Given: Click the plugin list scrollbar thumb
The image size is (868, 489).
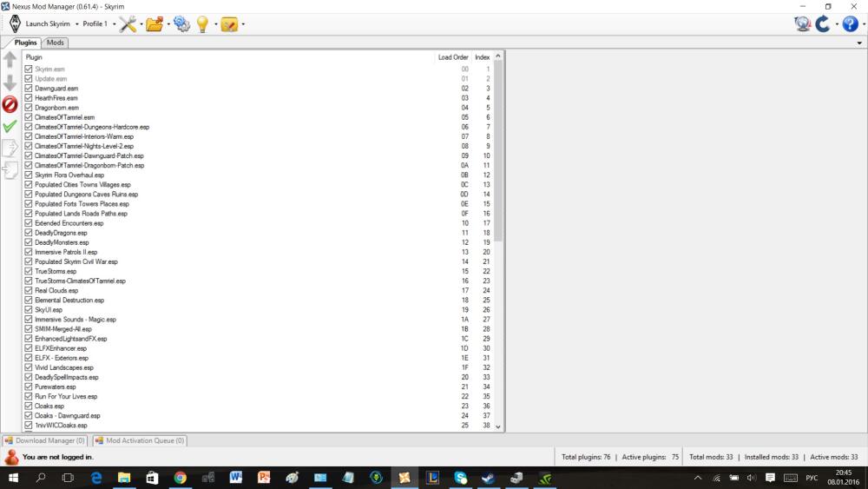Looking at the screenshot, I should pos(498,151).
